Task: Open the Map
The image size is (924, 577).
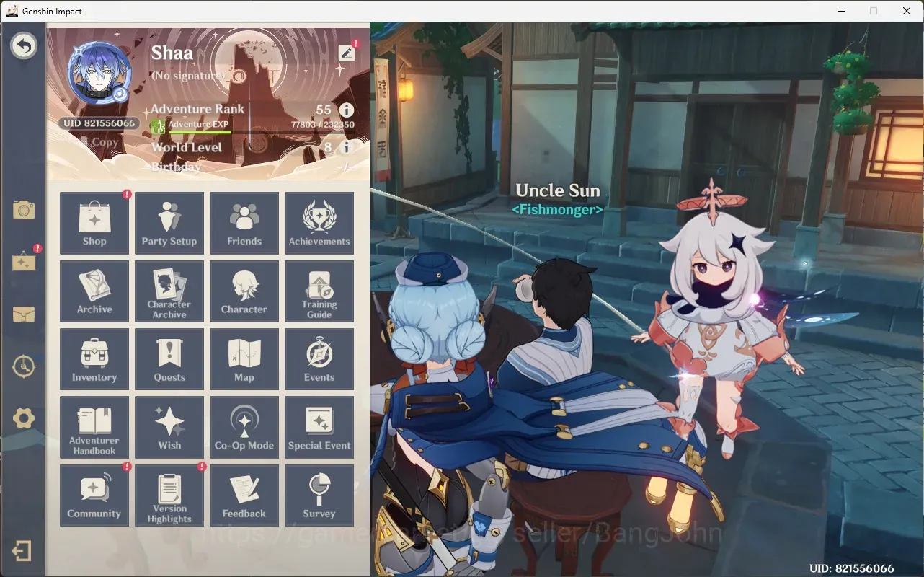Action: (x=244, y=359)
